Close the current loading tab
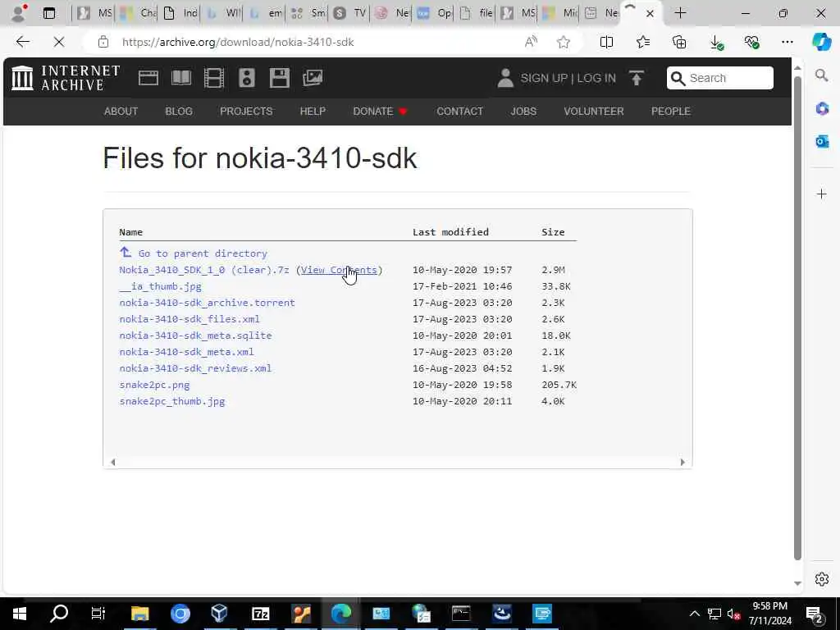Image resolution: width=840 pixels, height=630 pixels. [x=650, y=13]
